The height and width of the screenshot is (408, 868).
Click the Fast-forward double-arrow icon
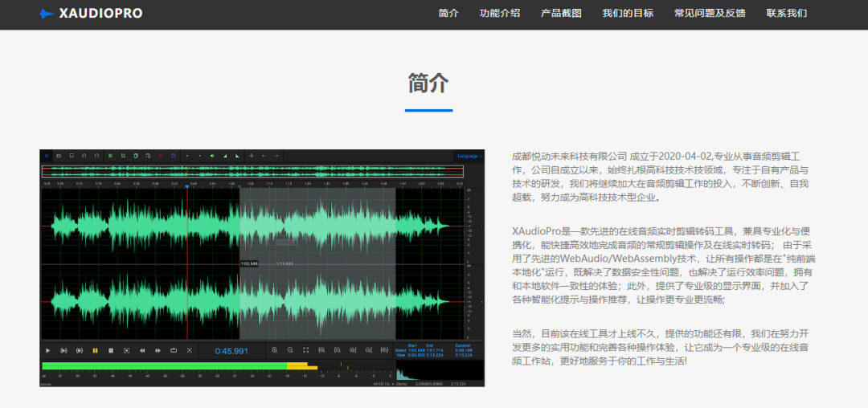pyautogui.click(x=158, y=350)
